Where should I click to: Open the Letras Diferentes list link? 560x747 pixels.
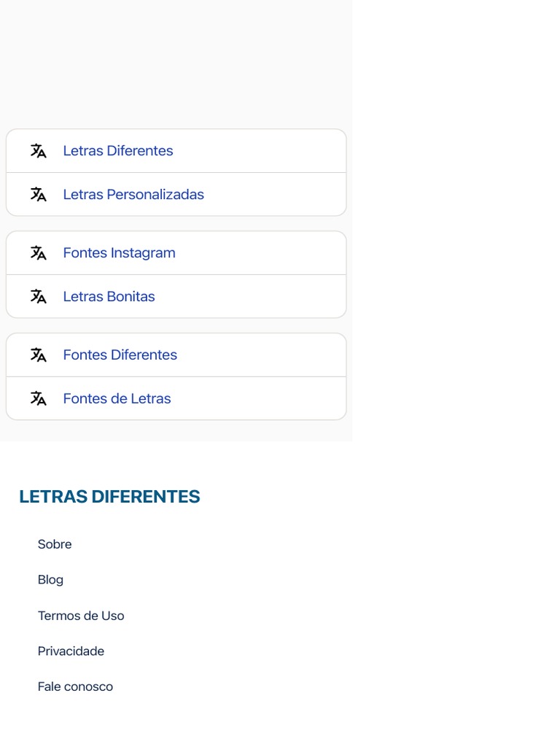(x=118, y=150)
